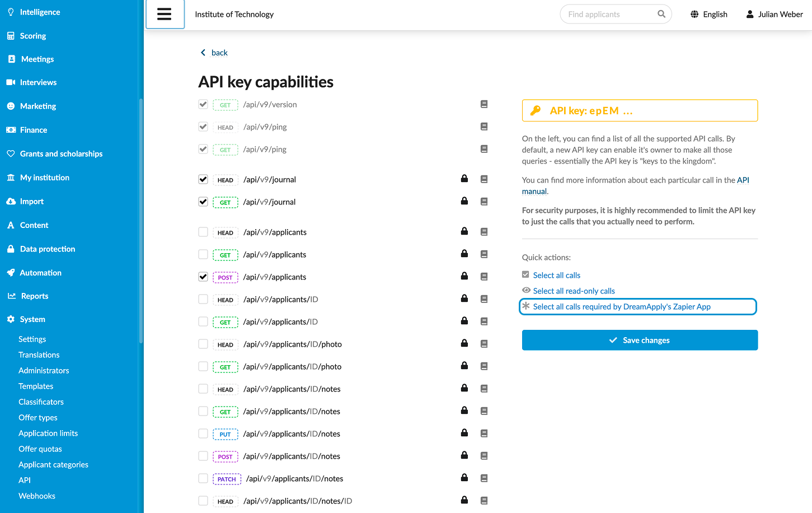Click the Reports chart sidebar icon
The height and width of the screenshot is (513, 812).
click(11, 296)
